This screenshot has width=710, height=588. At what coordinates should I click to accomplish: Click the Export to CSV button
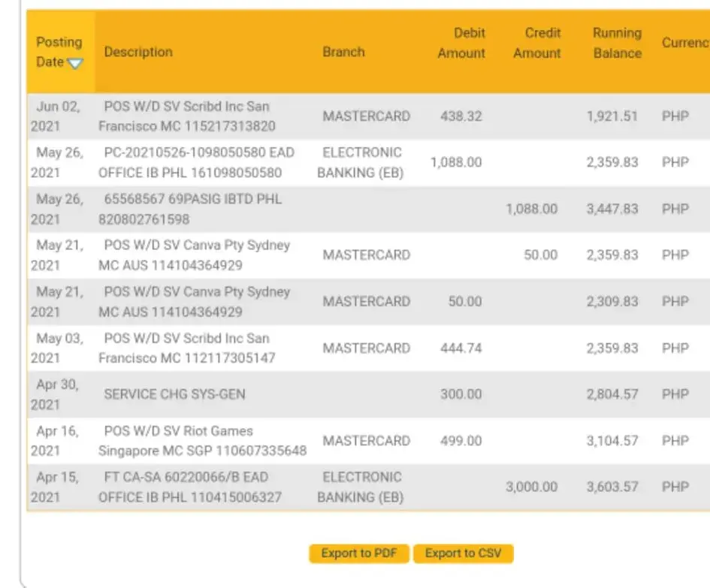[463, 553]
